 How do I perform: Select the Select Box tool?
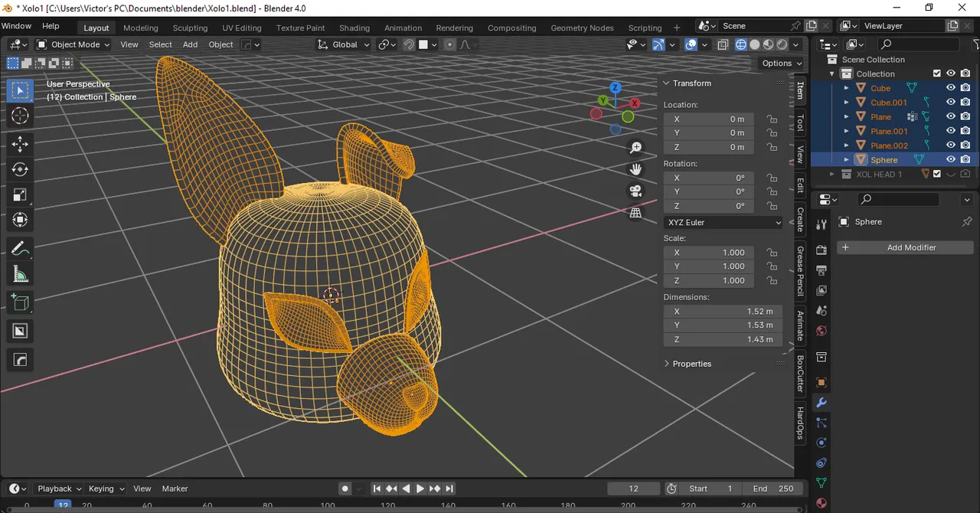21,90
